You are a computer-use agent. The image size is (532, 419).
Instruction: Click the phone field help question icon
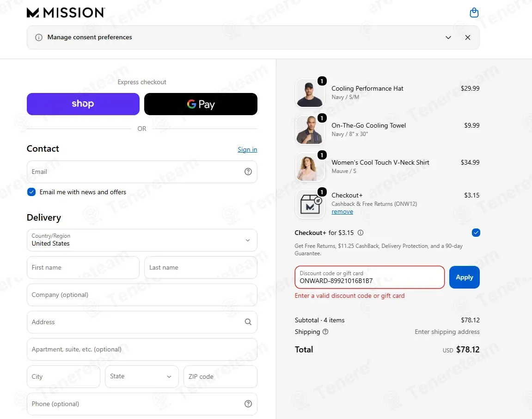(248, 404)
